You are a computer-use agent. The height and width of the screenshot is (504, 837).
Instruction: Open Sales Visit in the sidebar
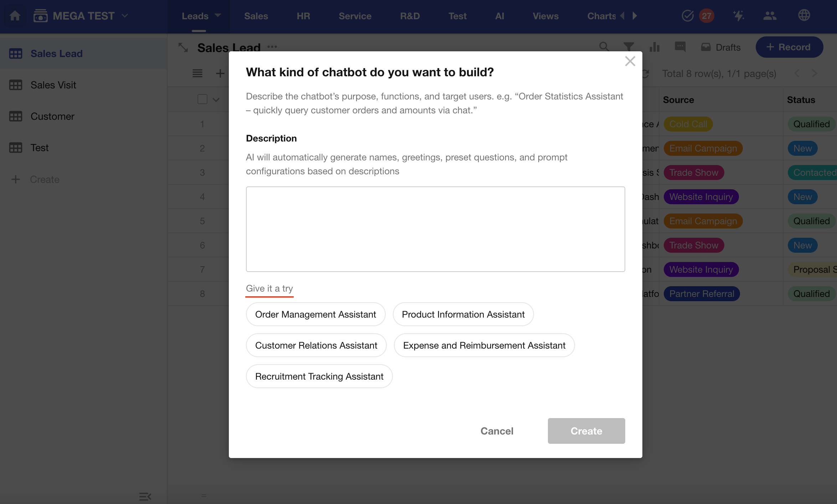53,85
